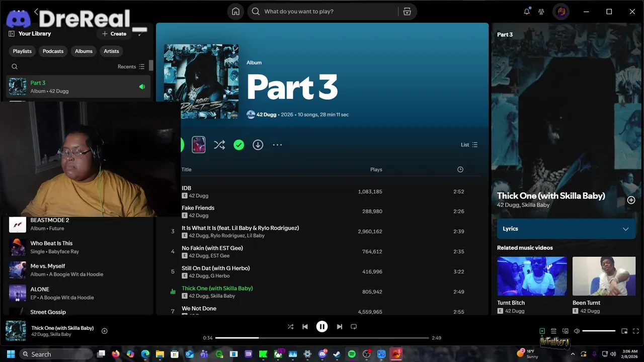Screen dimensions: 644x362
Task: Expand Your Library panel arrow icon
Action: (x=140, y=34)
